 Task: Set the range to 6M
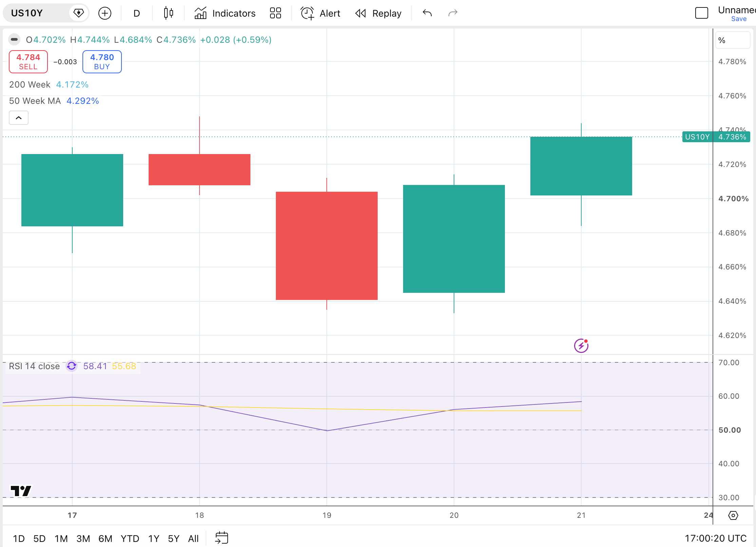tap(105, 539)
